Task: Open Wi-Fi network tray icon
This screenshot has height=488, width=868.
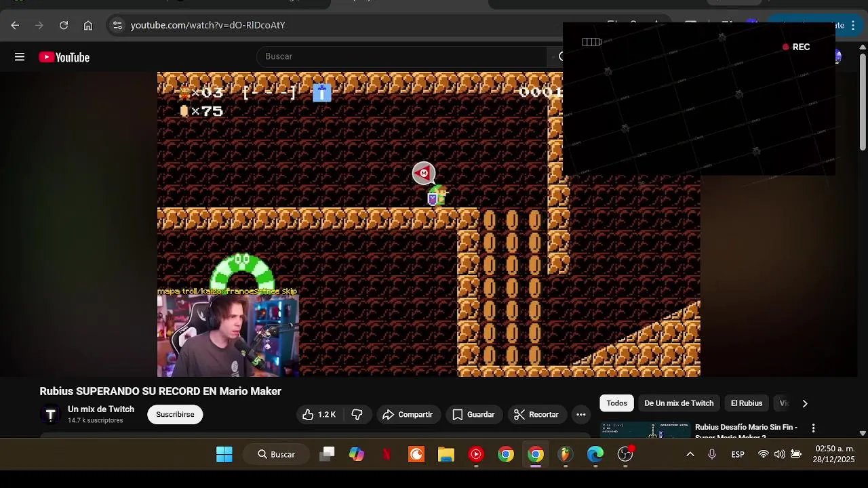Action: click(x=764, y=454)
